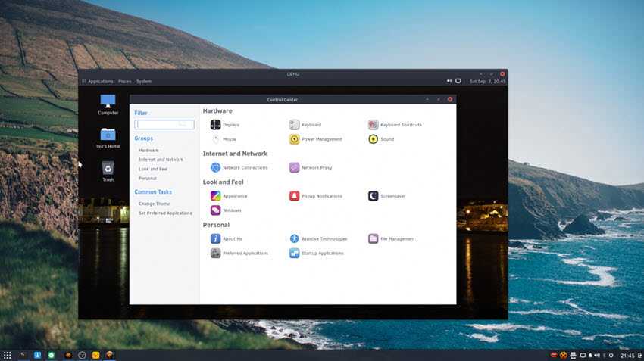Screen dimensions: 644x361
Task: Open the Network Proxy icon
Action: [x=295, y=167]
